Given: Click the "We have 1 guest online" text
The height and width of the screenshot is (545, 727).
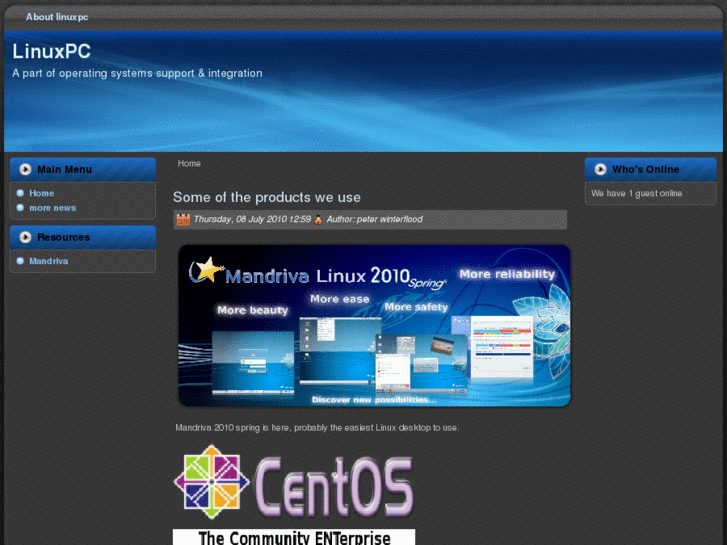Looking at the screenshot, I should pos(636,193).
